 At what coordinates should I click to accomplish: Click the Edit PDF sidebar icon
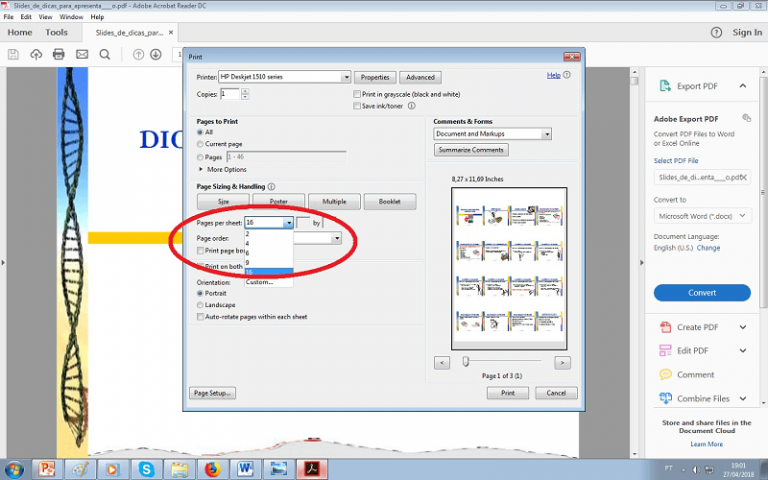pos(666,351)
